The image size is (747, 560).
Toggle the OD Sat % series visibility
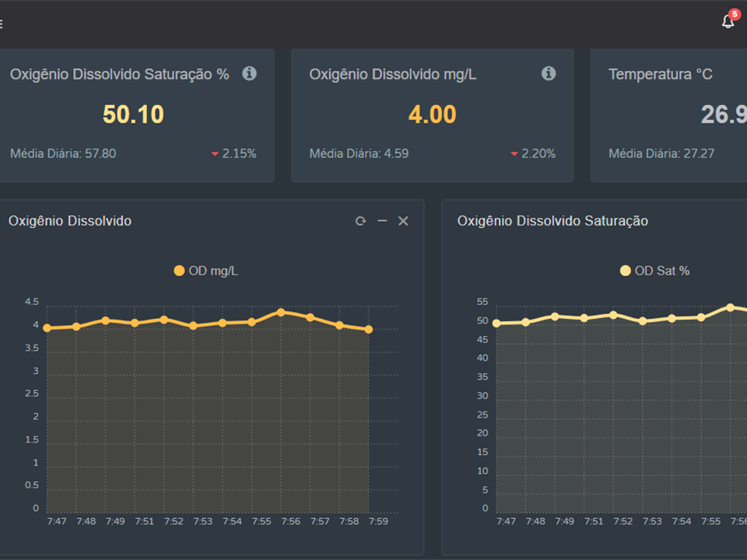tap(653, 270)
